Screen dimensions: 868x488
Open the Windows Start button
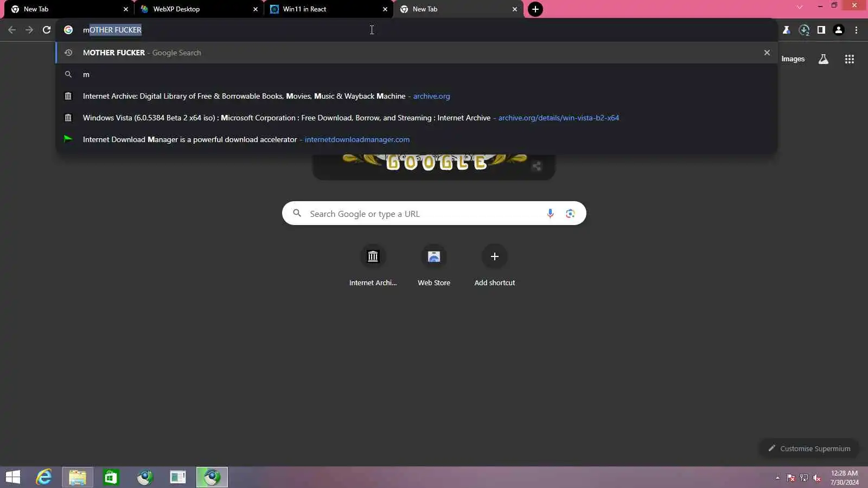[x=13, y=477]
